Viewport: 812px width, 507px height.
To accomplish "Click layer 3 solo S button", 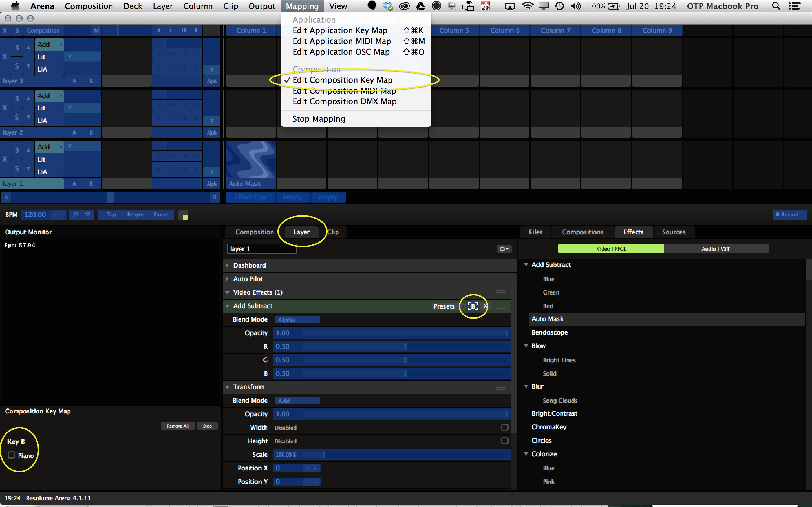I will (17, 66).
